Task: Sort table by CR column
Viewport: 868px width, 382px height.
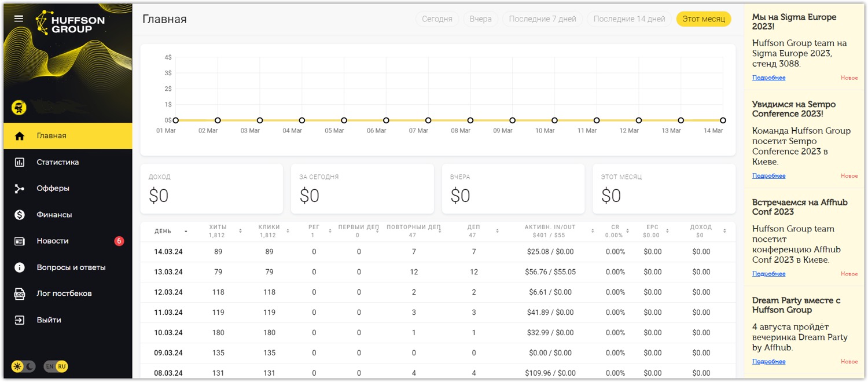Action: tap(629, 231)
